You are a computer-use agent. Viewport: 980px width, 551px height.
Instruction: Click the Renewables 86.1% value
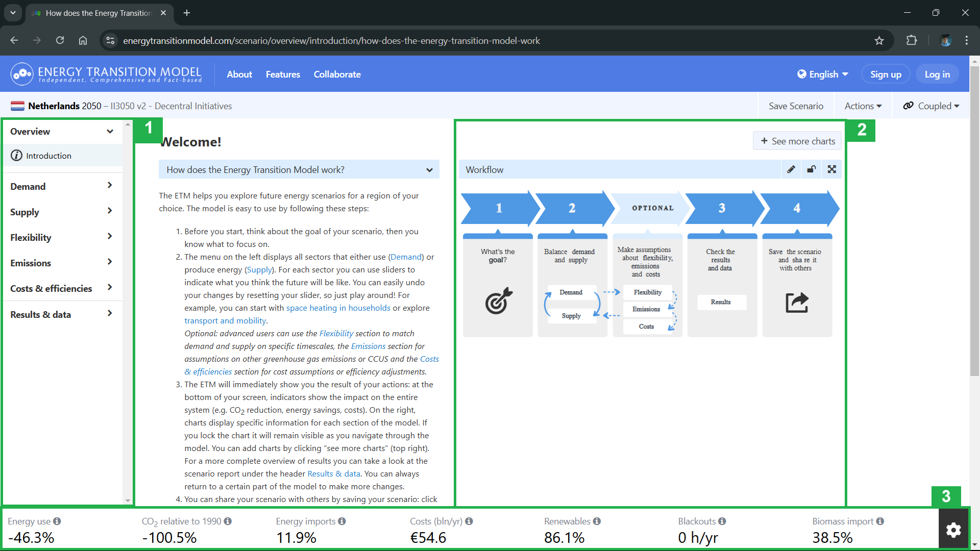(564, 537)
